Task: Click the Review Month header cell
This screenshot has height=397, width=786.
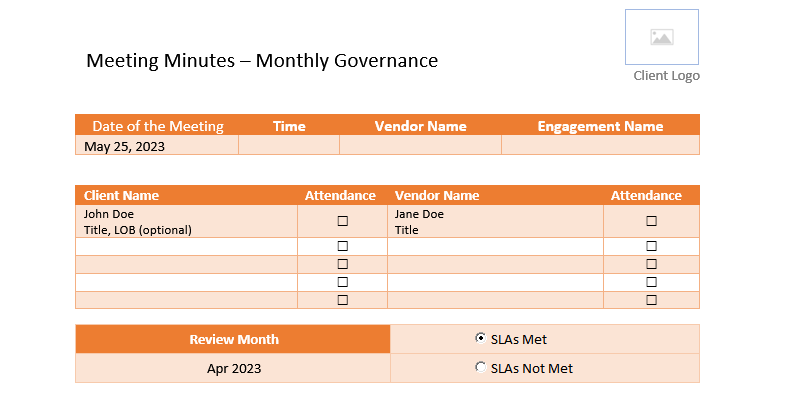Action: 233,339
